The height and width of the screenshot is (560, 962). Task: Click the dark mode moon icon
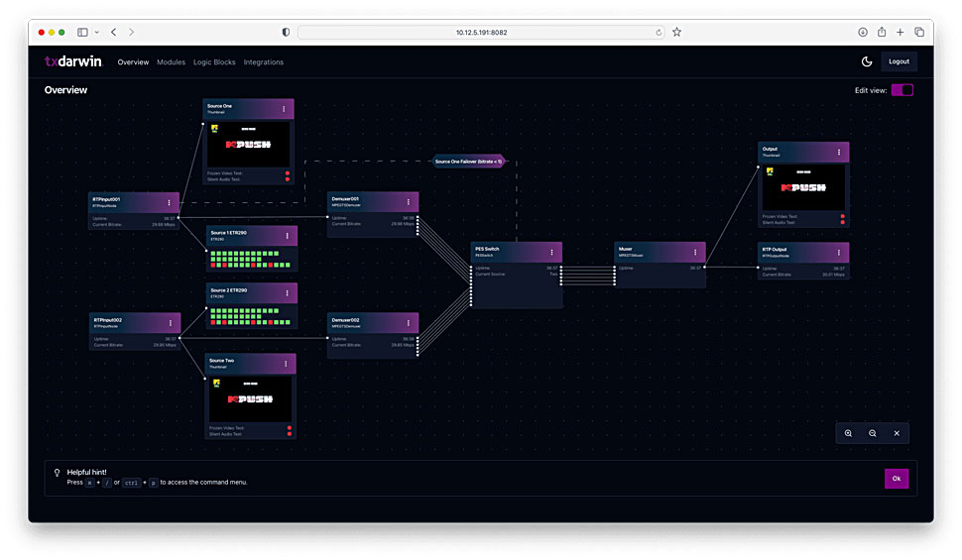click(867, 61)
